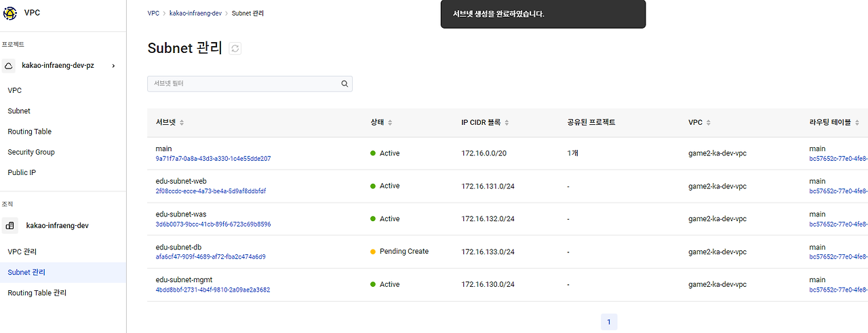Select Public IP in the sidebar
The image size is (868, 333).
click(22, 172)
